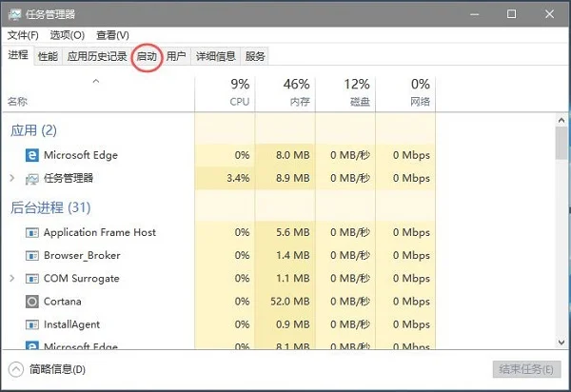
Task: Click the Microsoft Edge app icon under 应用
Action: point(32,155)
